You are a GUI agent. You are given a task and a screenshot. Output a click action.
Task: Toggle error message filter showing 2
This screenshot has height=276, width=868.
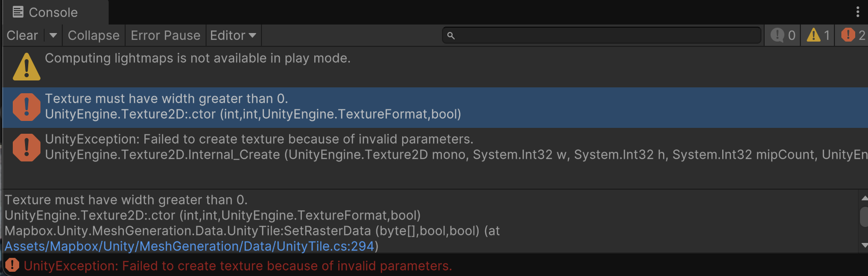pos(852,35)
